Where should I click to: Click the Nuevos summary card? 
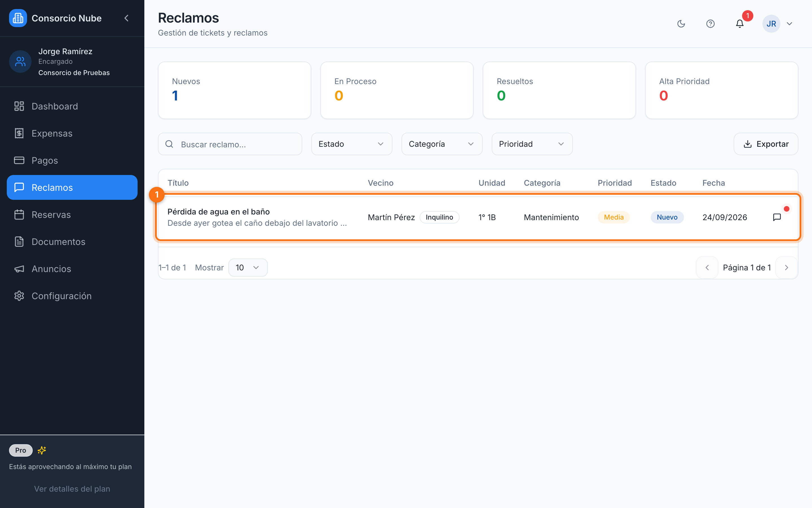click(235, 90)
